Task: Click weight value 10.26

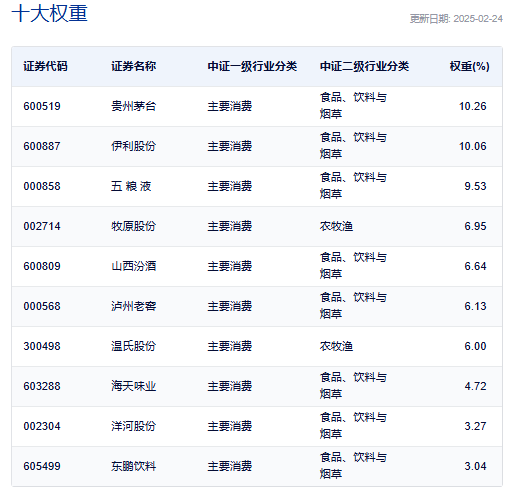Action: pos(473,106)
